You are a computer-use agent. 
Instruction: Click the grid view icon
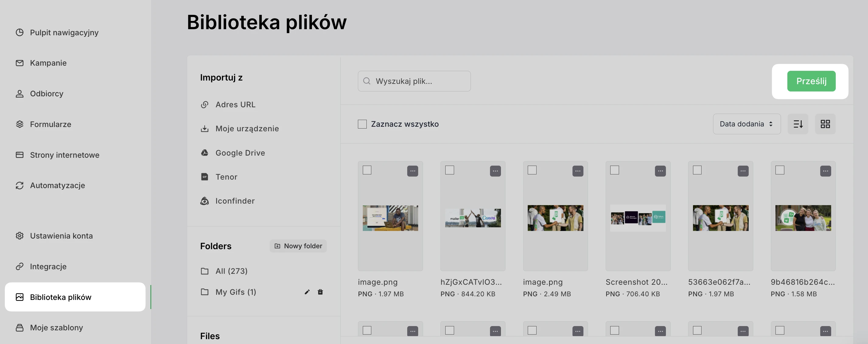(825, 124)
